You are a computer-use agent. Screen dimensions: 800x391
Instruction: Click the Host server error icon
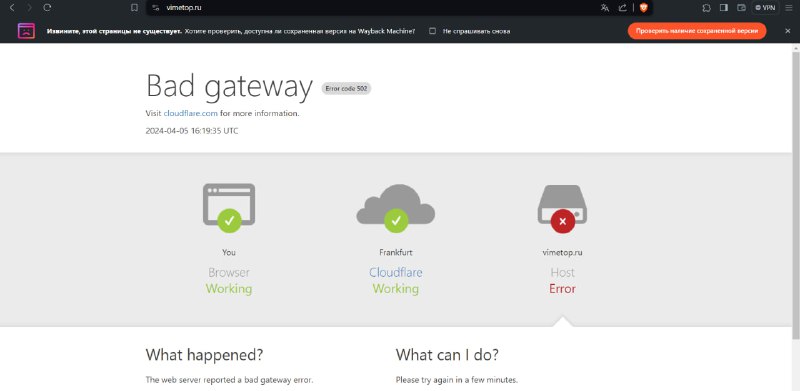(x=562, y=208)
